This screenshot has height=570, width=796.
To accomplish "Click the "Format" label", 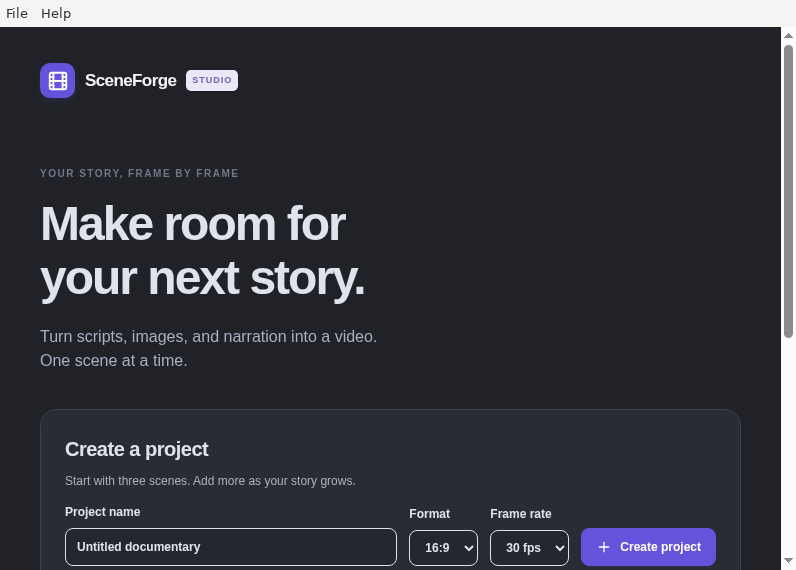I will point(429,514).
